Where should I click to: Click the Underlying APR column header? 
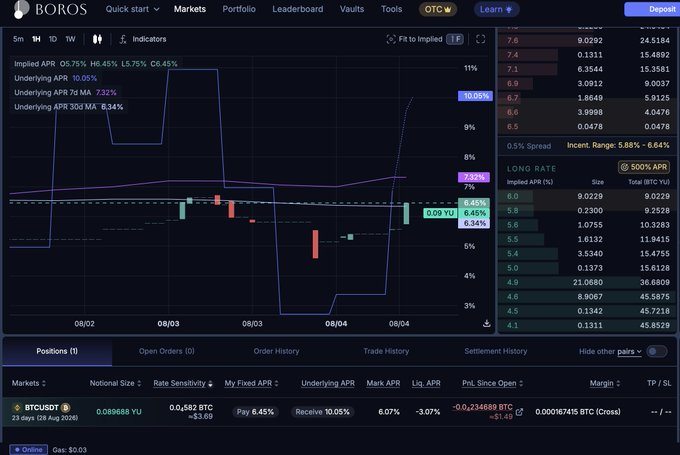point(328,383)
